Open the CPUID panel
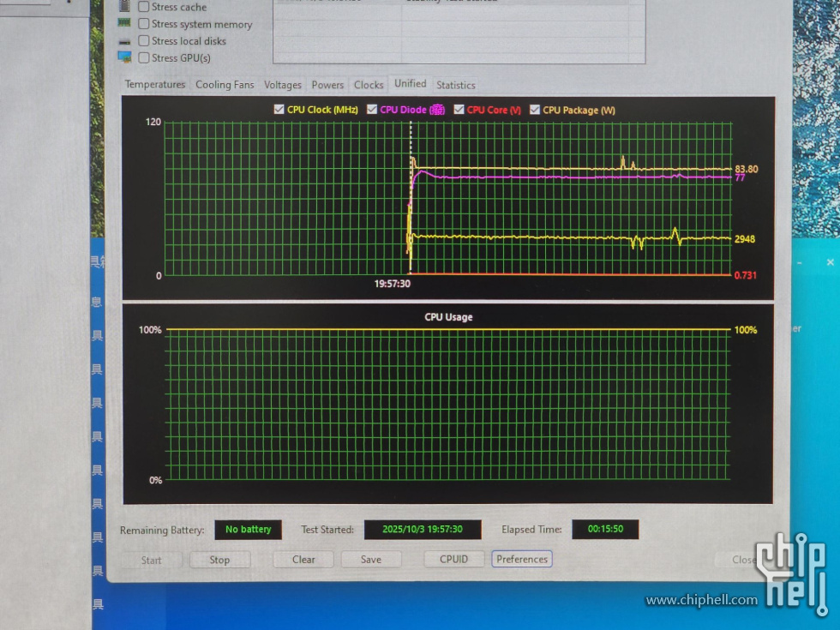Image resolution: width=840 pixels, height=630 pixels. 454,559
